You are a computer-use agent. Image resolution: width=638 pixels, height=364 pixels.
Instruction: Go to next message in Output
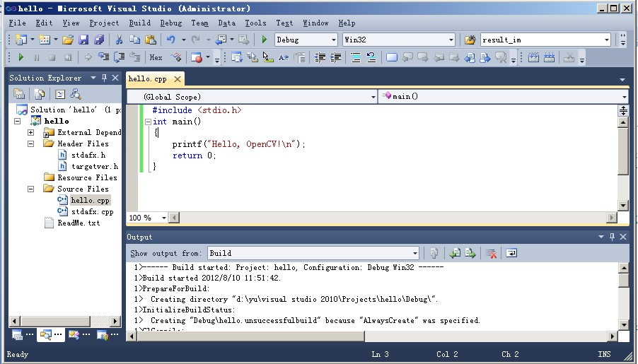click(470, 253)
